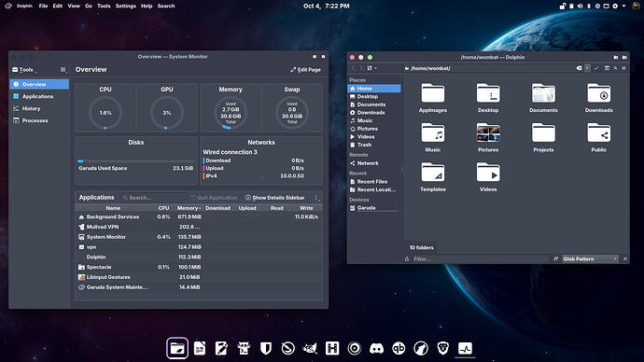Open the Videos folder icon in Dolphin view
The width and height of the screenshot is (644, 362).
488,173
